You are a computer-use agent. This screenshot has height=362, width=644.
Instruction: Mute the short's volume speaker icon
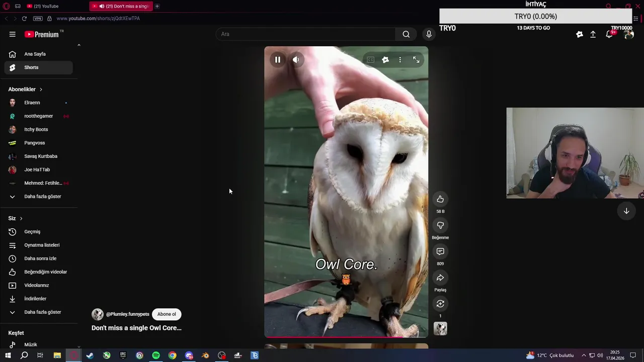pyautogui.click(x=296, y=60)
